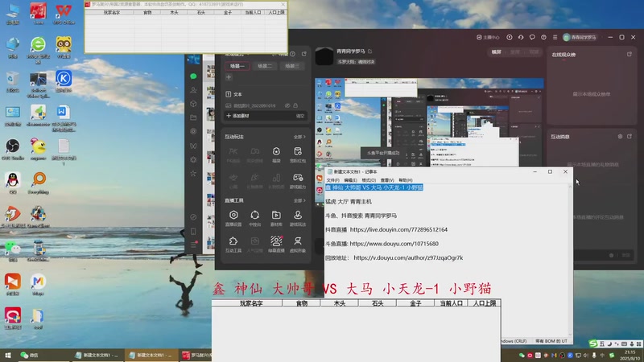Open the 福袋 interactive icon
The height and width of the screenshot is (362, 644).
(276, 154)
